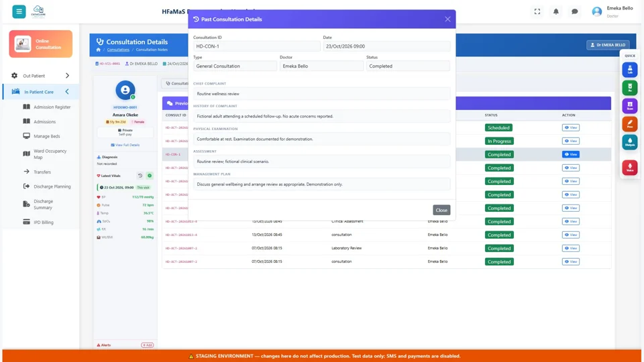Click the Type field General Consultation

[235, 66]
